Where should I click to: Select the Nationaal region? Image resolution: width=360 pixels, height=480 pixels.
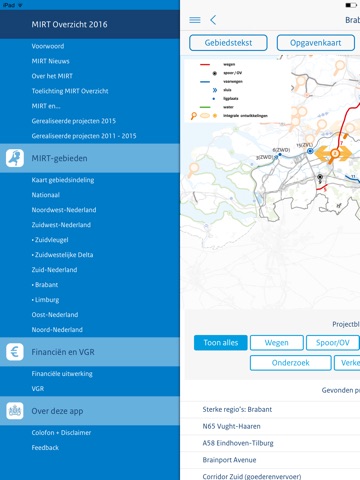46,195
